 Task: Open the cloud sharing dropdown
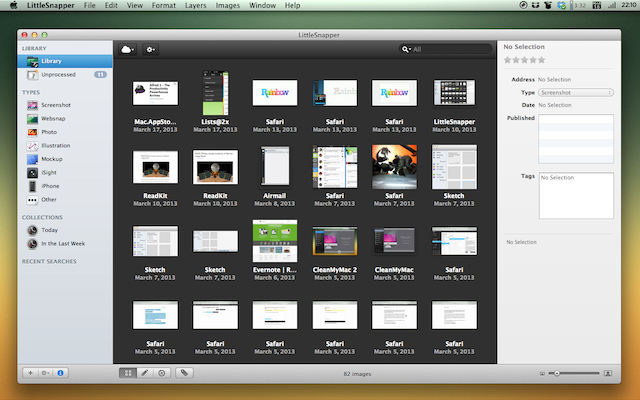coord(128,48)
